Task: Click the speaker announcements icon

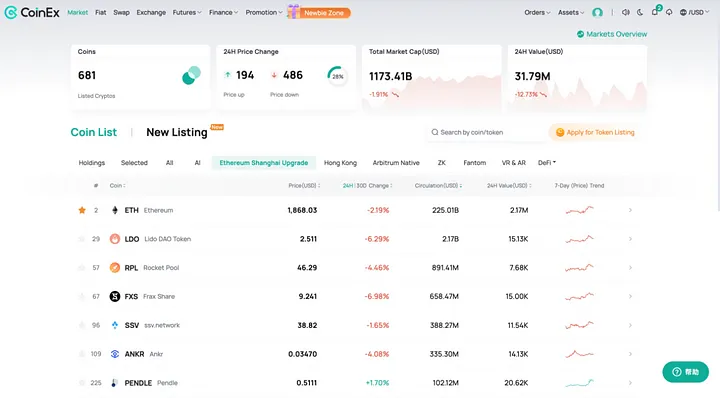Action: pos(625,12)
